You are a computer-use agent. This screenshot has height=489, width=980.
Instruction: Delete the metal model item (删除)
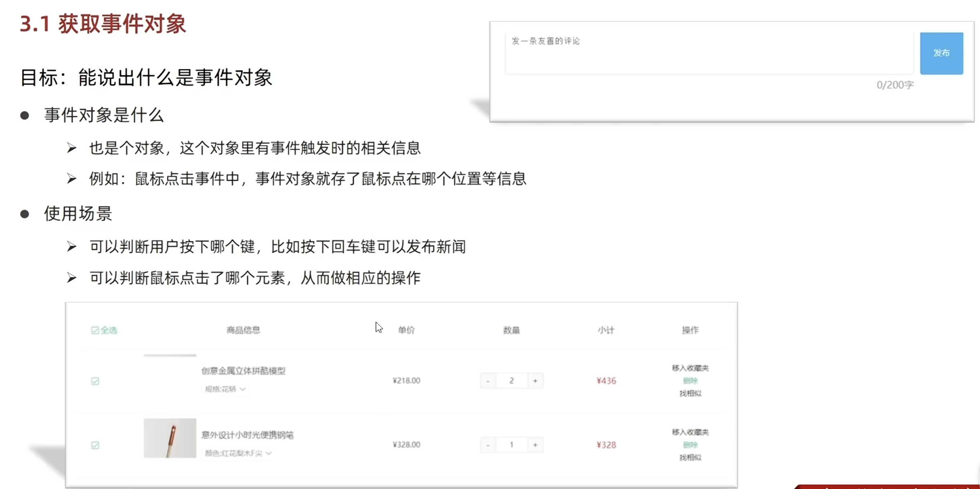pyautogui.click(x=690, y=381)
